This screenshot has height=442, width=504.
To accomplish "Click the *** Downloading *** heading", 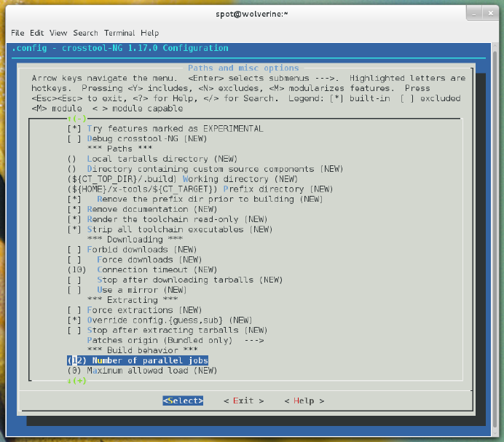I will point(135,239).
